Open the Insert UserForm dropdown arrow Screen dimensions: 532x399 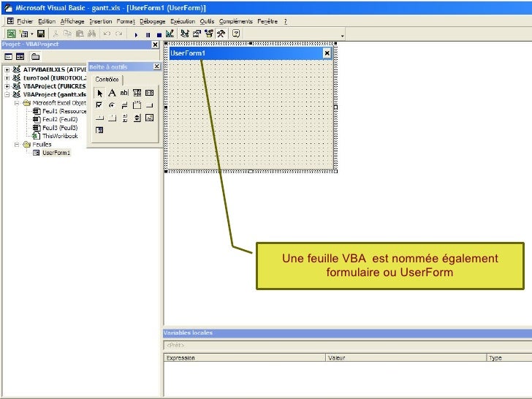tap(32, 34)
